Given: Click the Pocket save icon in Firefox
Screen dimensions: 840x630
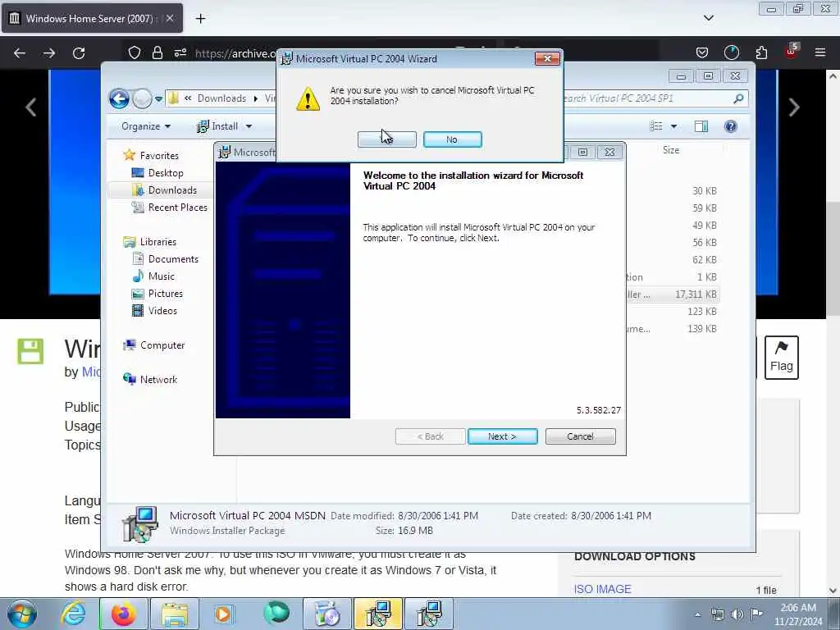Looking at the screenshot, I should click(x=702, y=52).
